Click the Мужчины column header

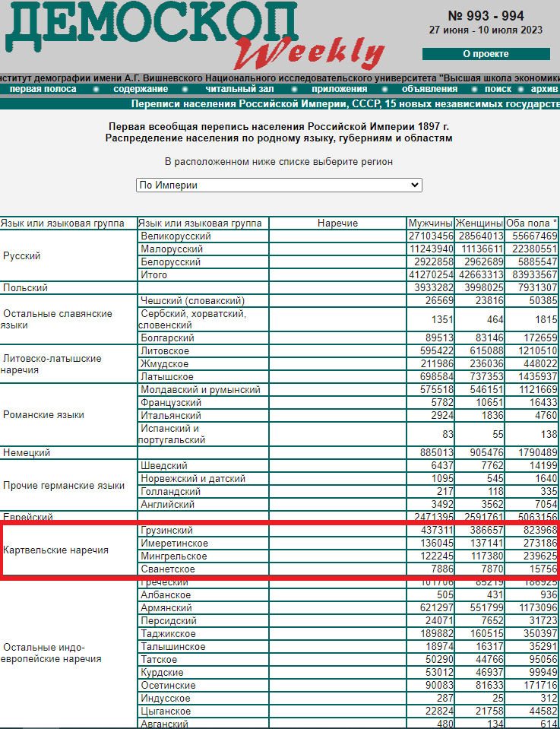430,223
